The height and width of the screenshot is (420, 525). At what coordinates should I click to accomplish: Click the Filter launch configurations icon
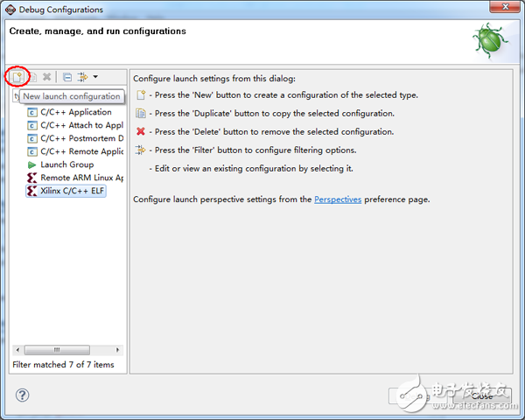(82, 77)
